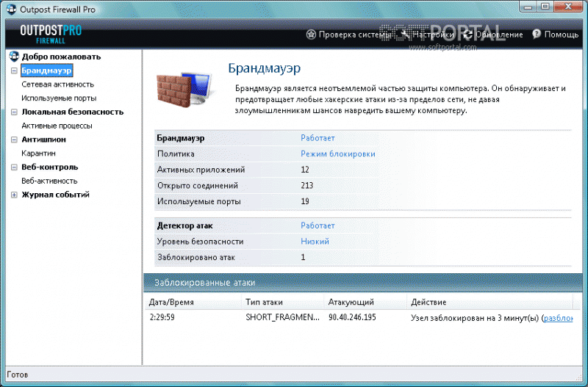Image resolution: width=588 pixels, height=387 pixels.
Task: Open Используемые порты in sidebar tree
Action: pos(59,98)
